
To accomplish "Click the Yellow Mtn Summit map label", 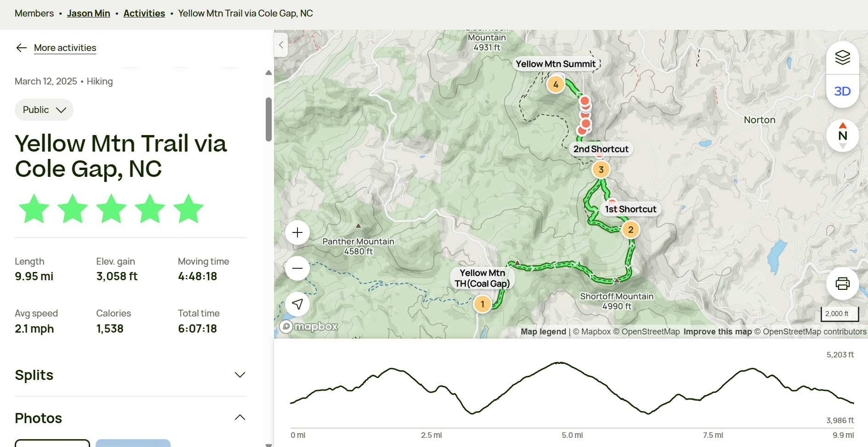I will pos(555,64).
